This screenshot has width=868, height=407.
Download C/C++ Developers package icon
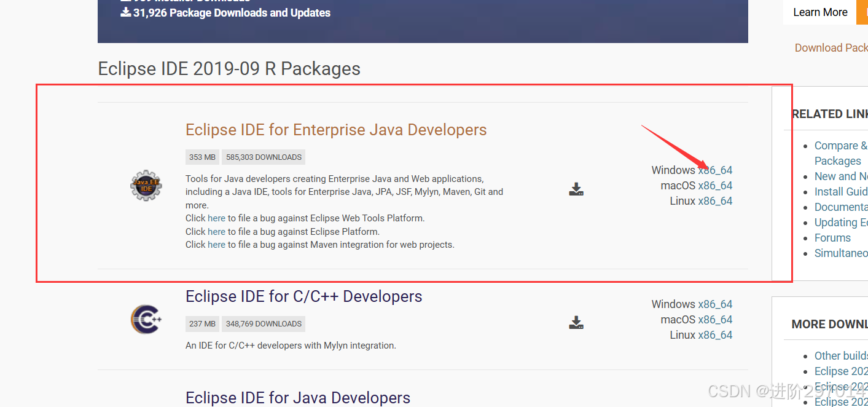(576, 323)
